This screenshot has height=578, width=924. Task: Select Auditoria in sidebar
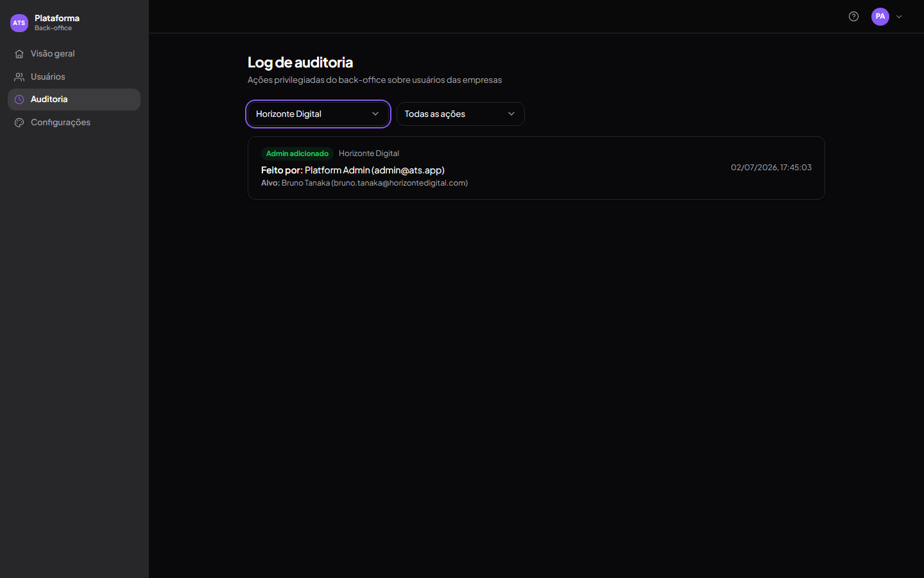point(74,100)
